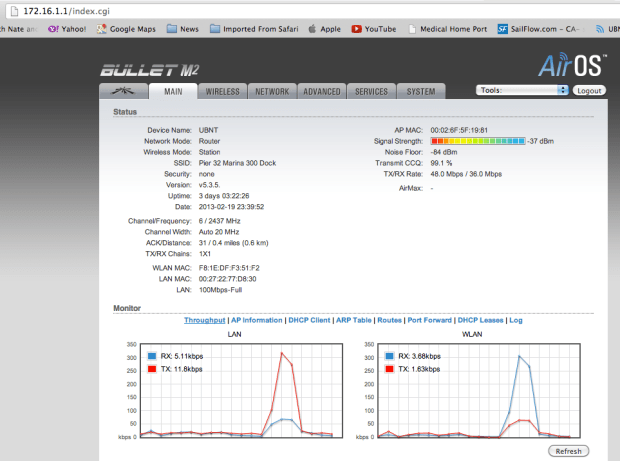Screen dimensions: 620x461
Task: Open the Medical Home Port bookmark
Action: click(448, 29)
